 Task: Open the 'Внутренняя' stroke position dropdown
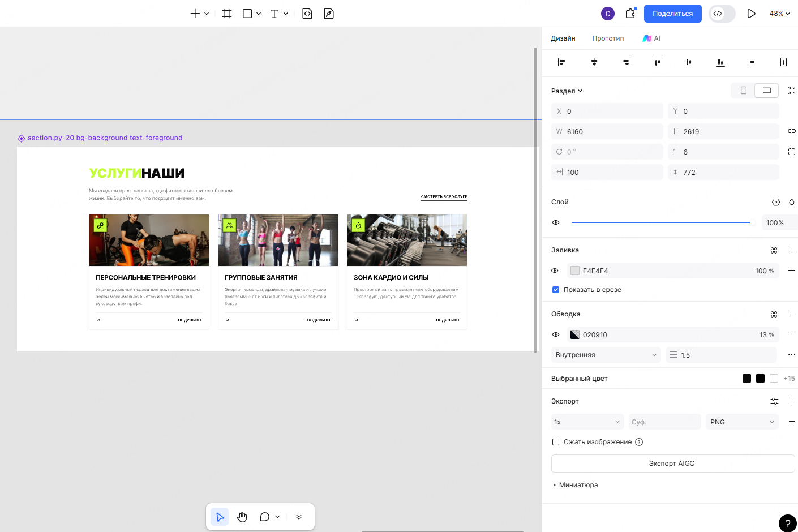click(606, 355)
